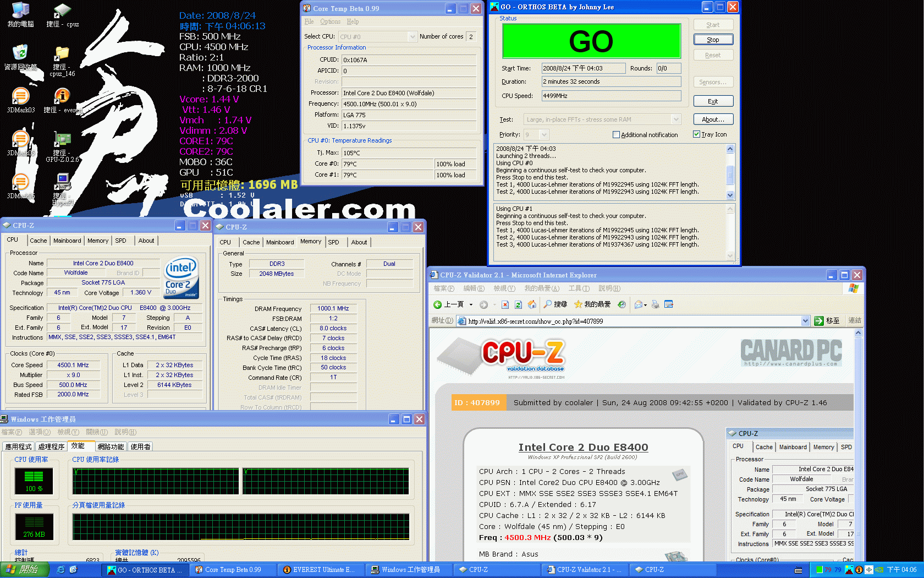Click the ORTHOS top log scrollbar thumb
The image size is (924, 578).
coord(730,175)
